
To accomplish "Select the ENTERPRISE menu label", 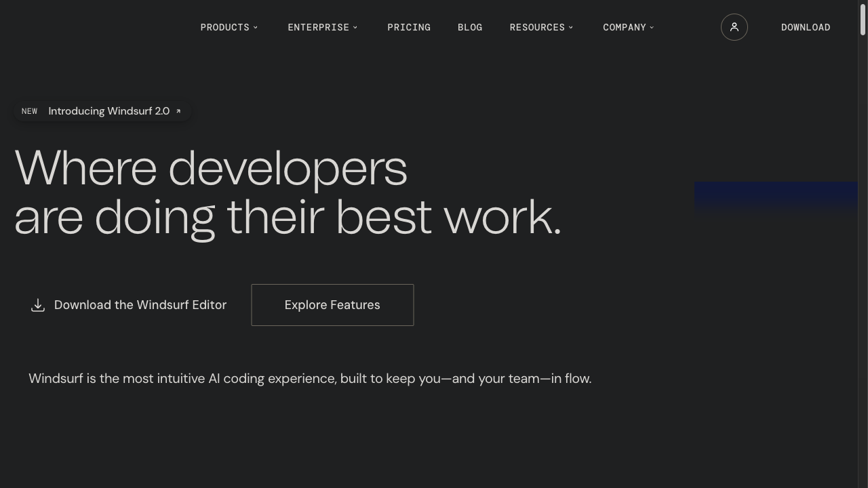I will click(x=318, y=28).
